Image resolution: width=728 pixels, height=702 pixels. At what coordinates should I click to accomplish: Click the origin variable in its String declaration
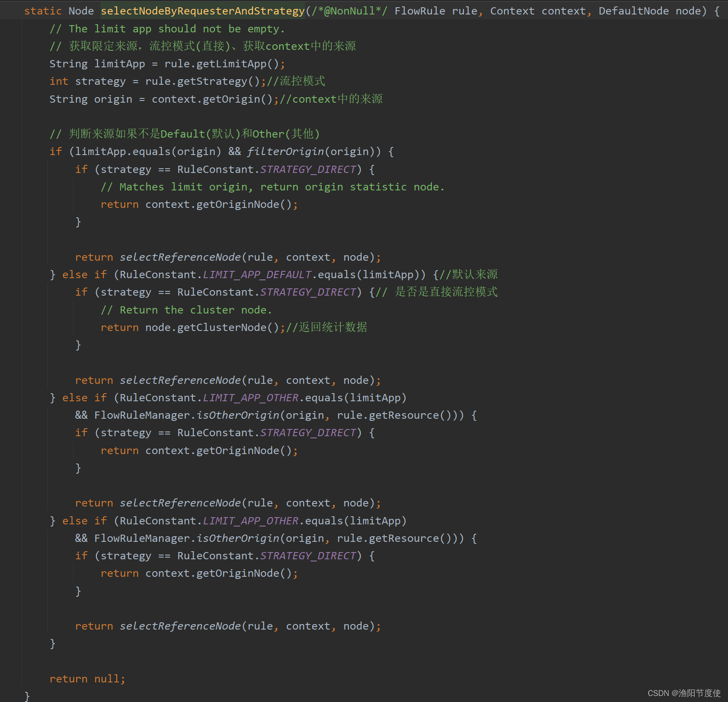(x=113, y=99)
